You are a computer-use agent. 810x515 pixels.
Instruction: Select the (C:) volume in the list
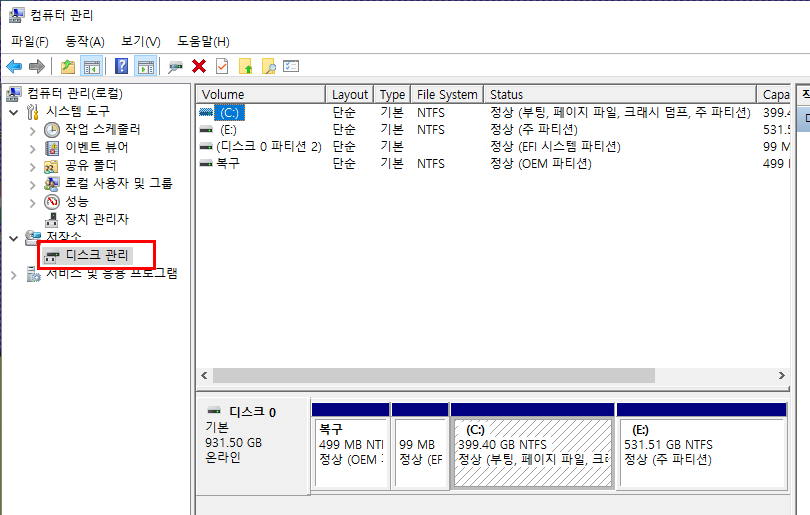pyautogui.click(x=229, y=112)
